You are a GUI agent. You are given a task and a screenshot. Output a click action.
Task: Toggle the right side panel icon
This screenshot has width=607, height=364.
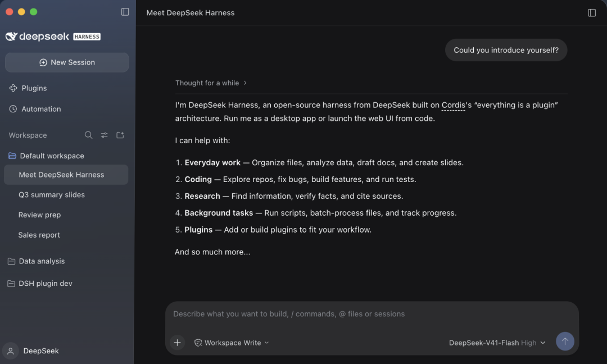coord(591,13)
